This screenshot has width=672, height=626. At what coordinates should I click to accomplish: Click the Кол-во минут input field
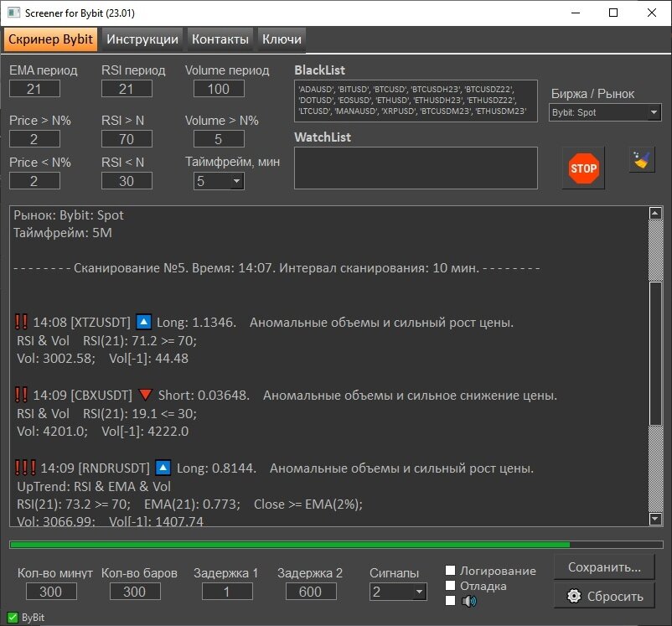tap(51, 592)
